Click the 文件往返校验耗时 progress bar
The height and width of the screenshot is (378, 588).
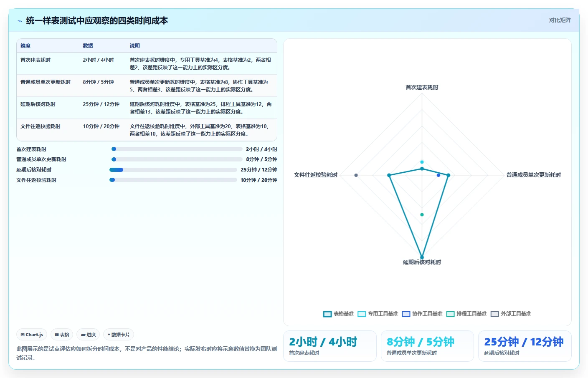173,180
